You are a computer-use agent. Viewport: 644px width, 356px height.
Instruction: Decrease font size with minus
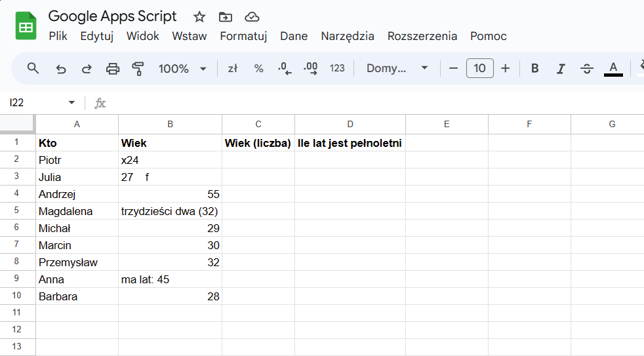pyautogui.click(x=453, y=68)
